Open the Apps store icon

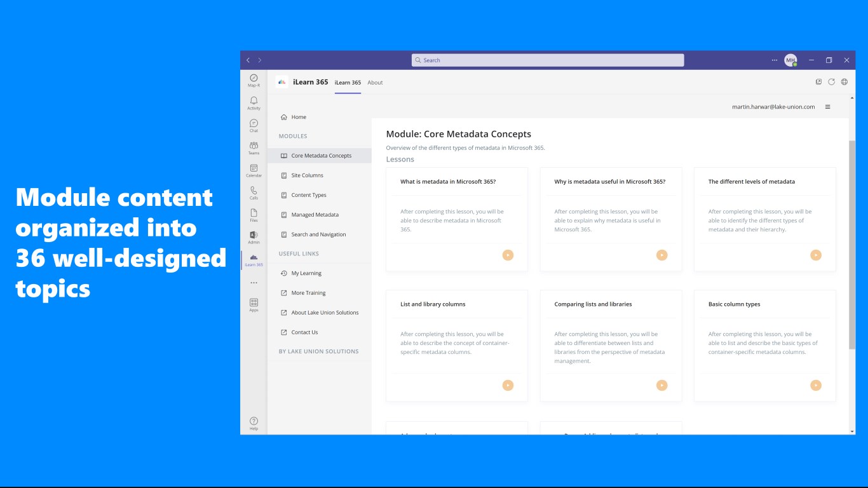tap(254, 305)
